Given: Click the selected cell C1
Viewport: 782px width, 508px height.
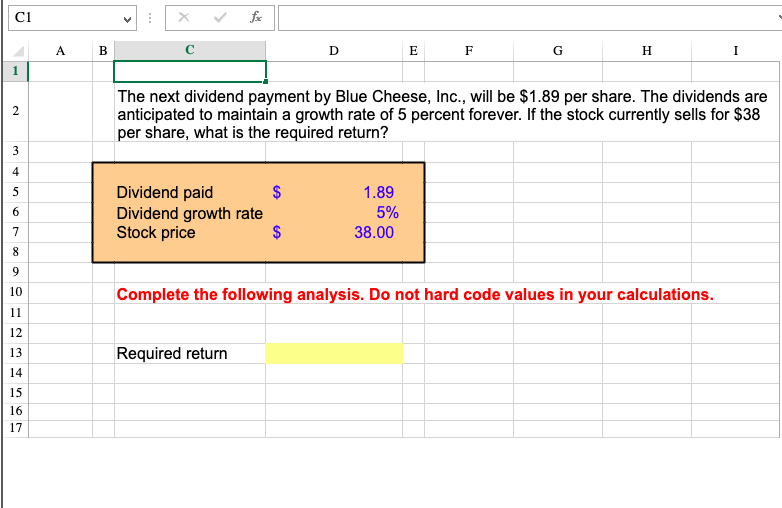Looking at the screenshot, I should point(190,71).
